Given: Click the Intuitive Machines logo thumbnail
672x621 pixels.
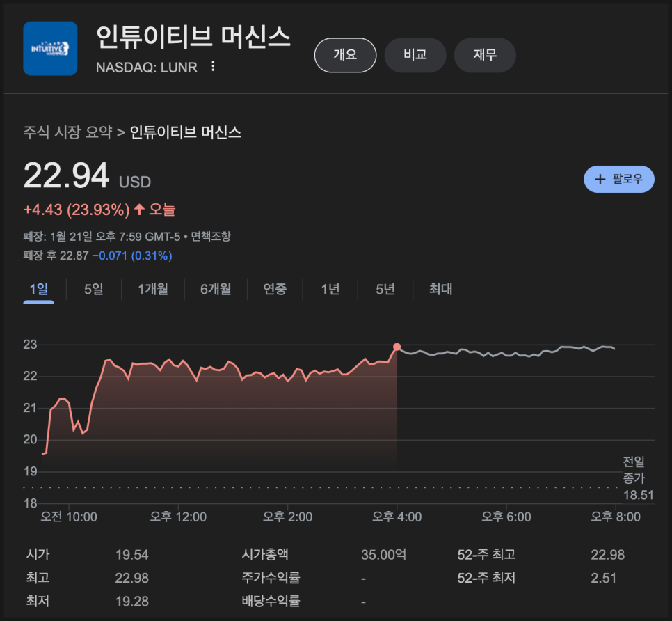Looking at the screenshot, I should point(50,49).
